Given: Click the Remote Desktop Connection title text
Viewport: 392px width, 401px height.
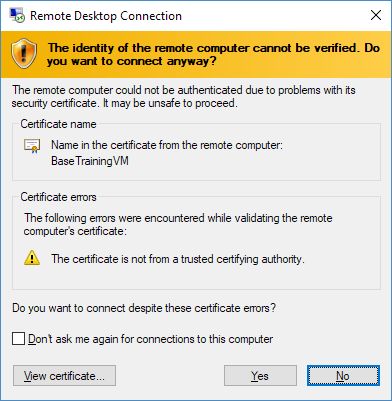Looking at the screenshot, I should point(106,16).
